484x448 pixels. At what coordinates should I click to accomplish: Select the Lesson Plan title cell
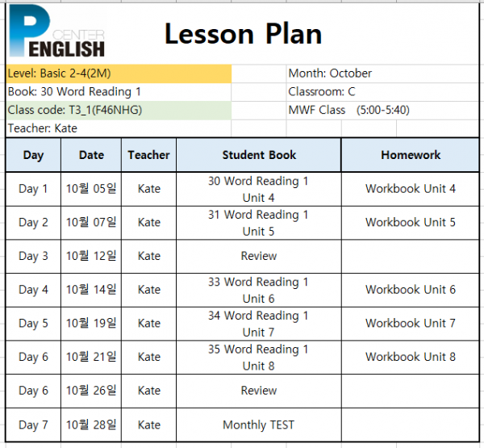[x=244, y=34]
